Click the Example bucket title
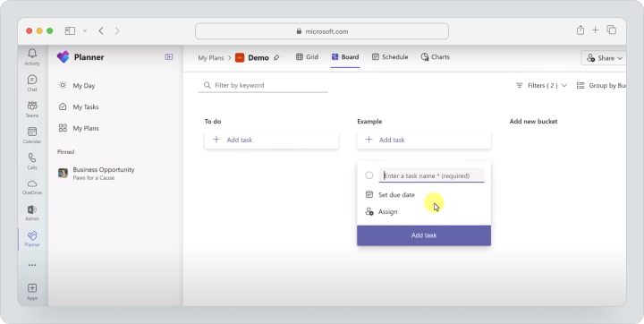This screenshot has width=644, height=324. click(369, 122)
